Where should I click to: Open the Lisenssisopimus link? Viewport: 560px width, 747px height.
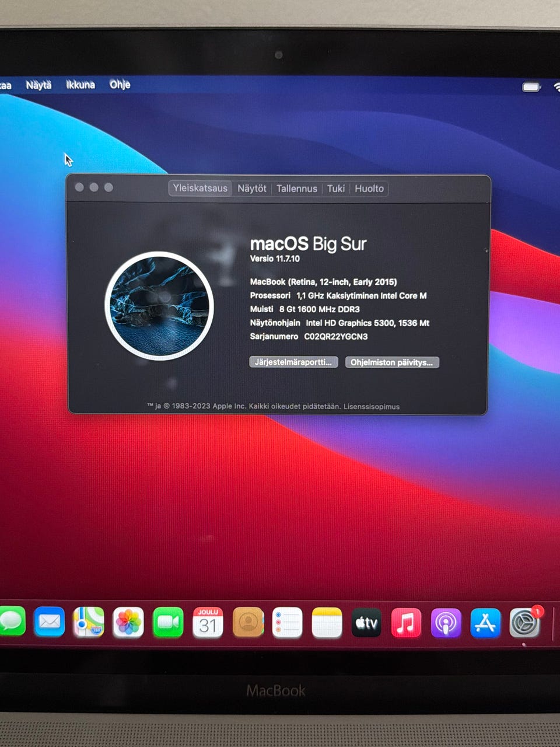click(372, 406)
